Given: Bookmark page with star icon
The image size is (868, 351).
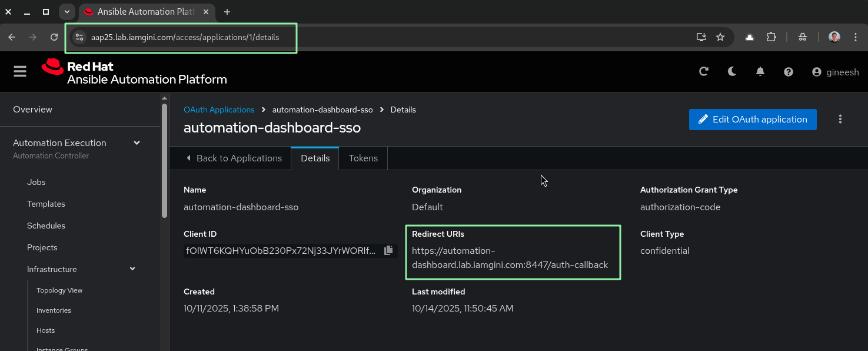Looking at the screenshot, I should (x=720, y=37).
